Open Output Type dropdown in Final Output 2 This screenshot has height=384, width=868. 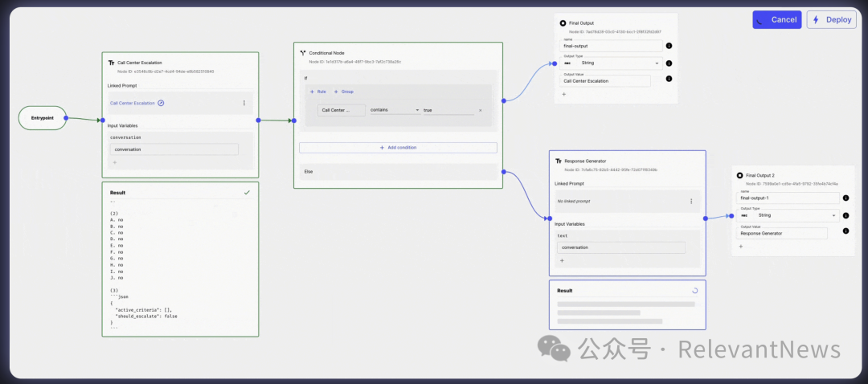pyautogui.click(x=788, y=215)
